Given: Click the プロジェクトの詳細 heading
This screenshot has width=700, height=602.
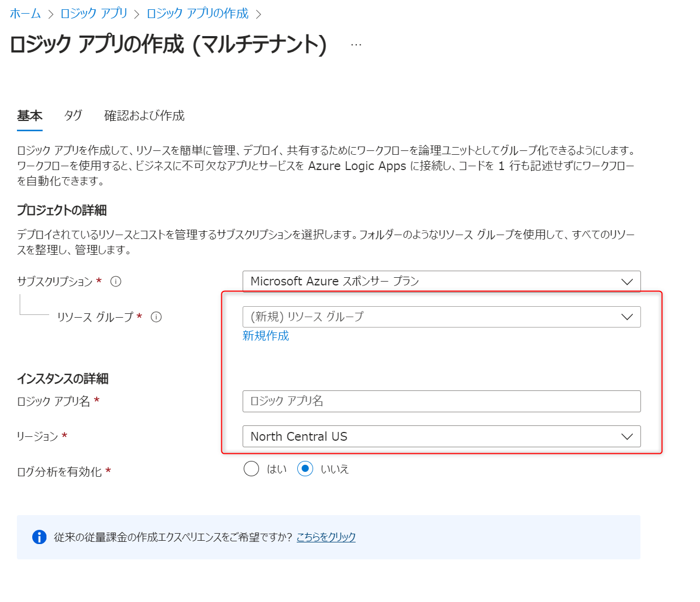Looking at the screenshot, I should [x=62, y=211].
